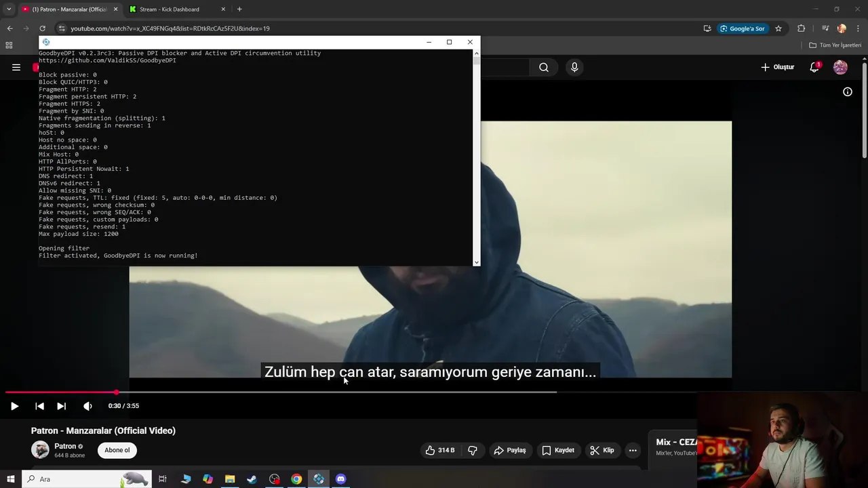Open the Mix - CEZA playlist title
This screenshot has width=868, height=488.
676,442
